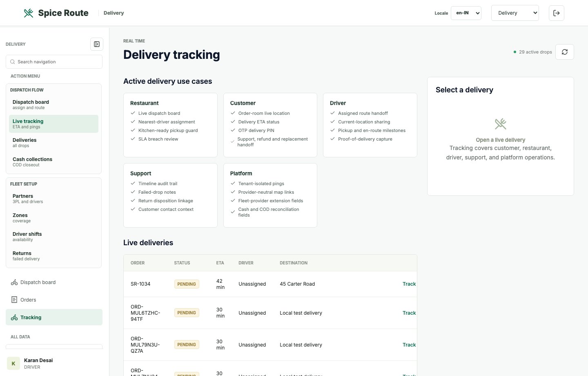Click the DRIVER column header
588x376 pixels.
246,263
